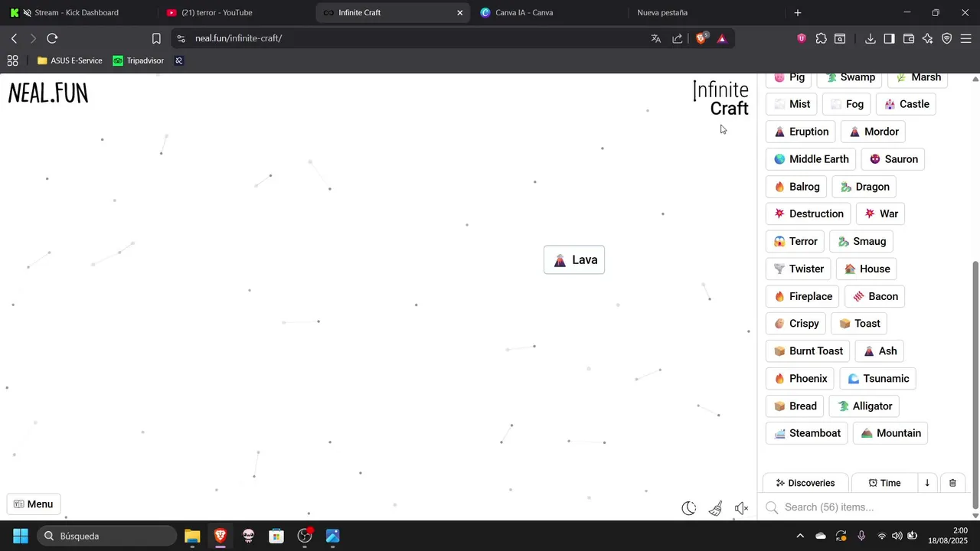Select the Marsh element
Screen dimensions: 980x551
tap(919, 77)
